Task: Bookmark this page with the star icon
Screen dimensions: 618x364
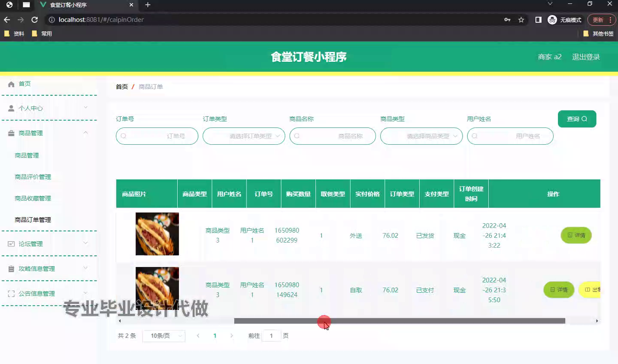Action: click(521, 20)
